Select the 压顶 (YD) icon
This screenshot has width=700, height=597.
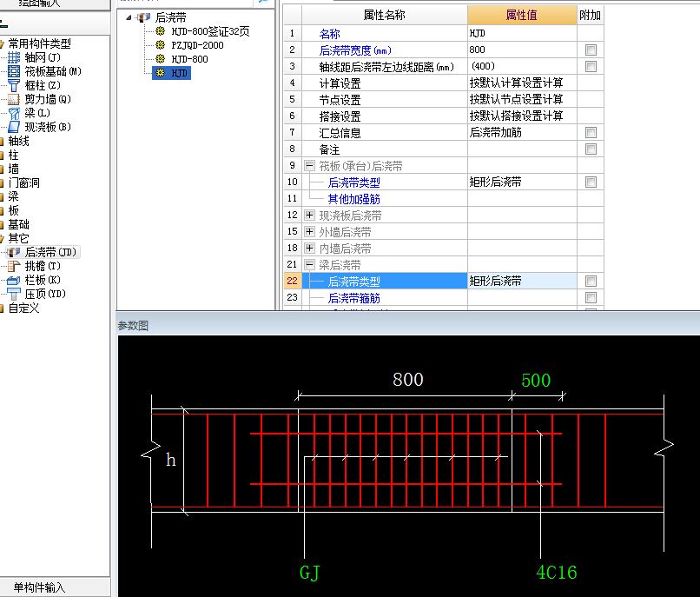click(14, 294)
